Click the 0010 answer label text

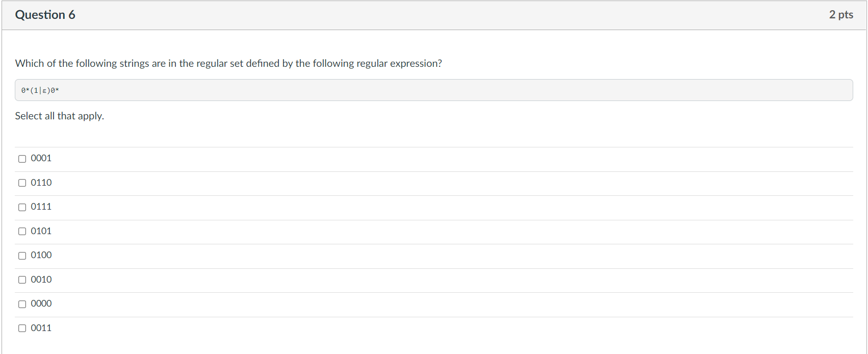(x=41, y=280)
